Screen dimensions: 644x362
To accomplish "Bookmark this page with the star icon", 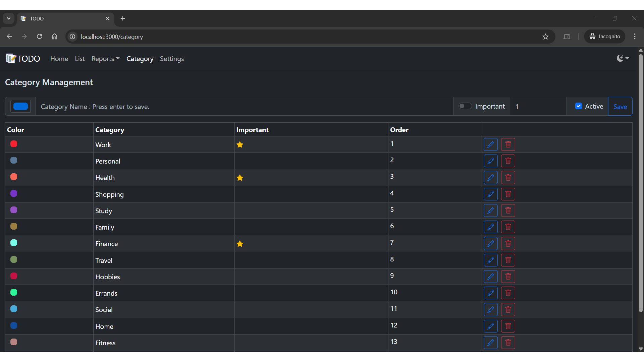I will [x=545, y=37].
